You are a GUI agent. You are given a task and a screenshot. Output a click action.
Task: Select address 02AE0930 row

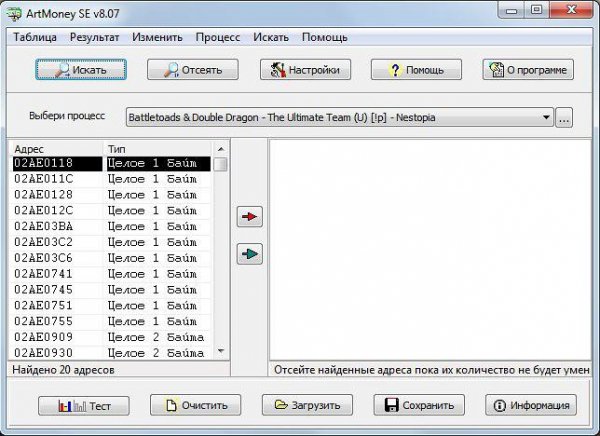pyautogui.click(x=111, y=353)
